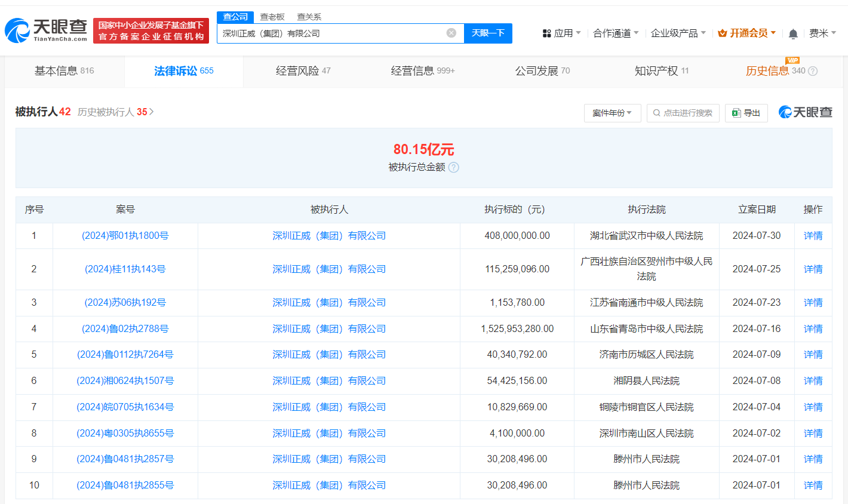The width and height of the screenshot is (848, 504).
Task: Open 详情 for case (2024)鄂01执1800号
Action: pos(813,235)
